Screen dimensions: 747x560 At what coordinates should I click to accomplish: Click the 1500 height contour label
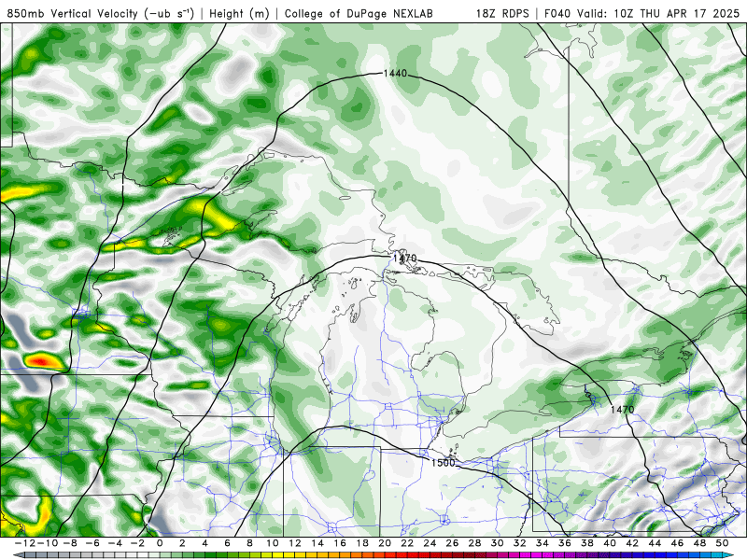(x=443, y=462)
